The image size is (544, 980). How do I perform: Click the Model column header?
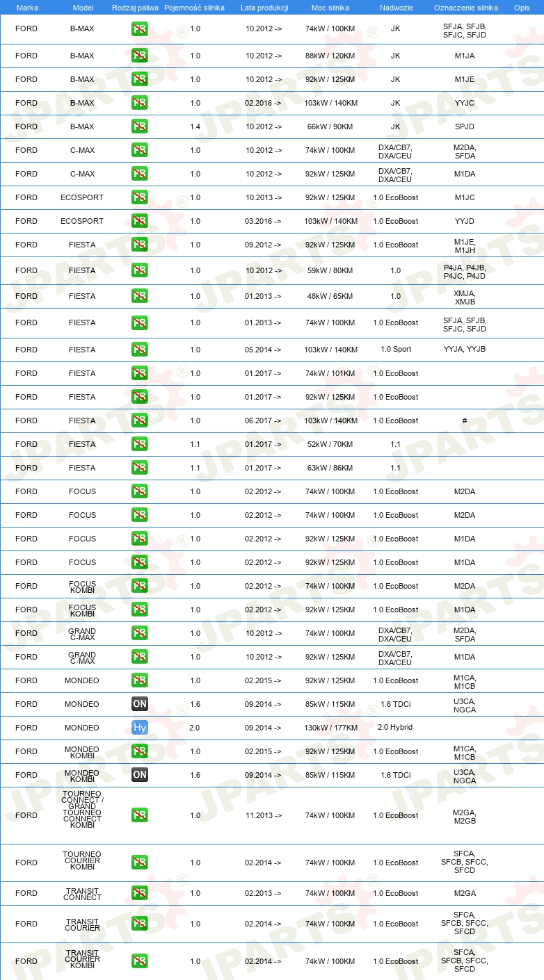(83, 7)
